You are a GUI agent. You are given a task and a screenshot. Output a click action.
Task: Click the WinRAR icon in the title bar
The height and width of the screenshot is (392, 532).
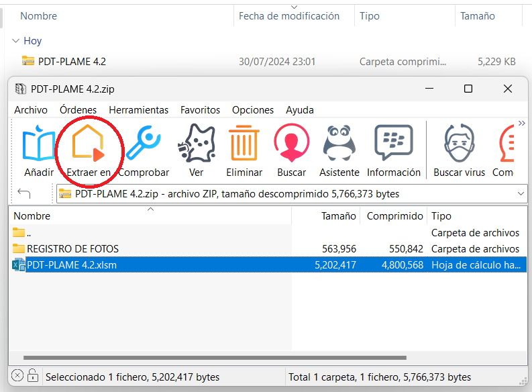[21, 89]
